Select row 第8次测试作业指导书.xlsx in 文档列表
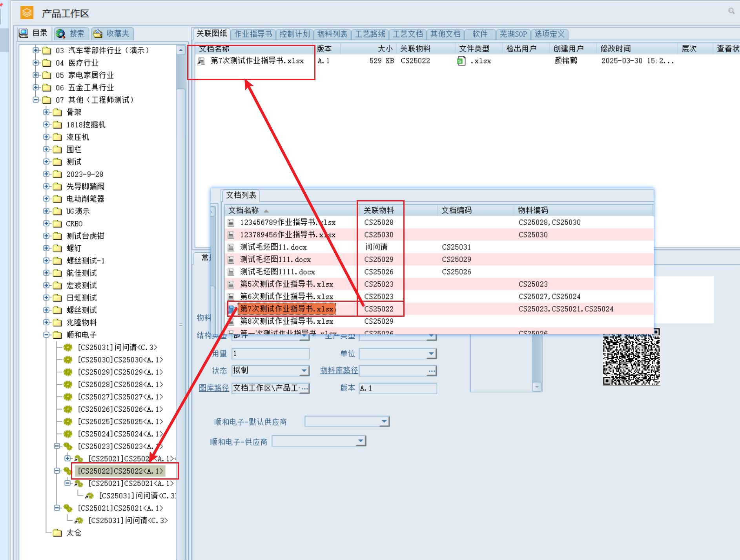This screenshot has width=740, height=560. [x=439, y=321]
